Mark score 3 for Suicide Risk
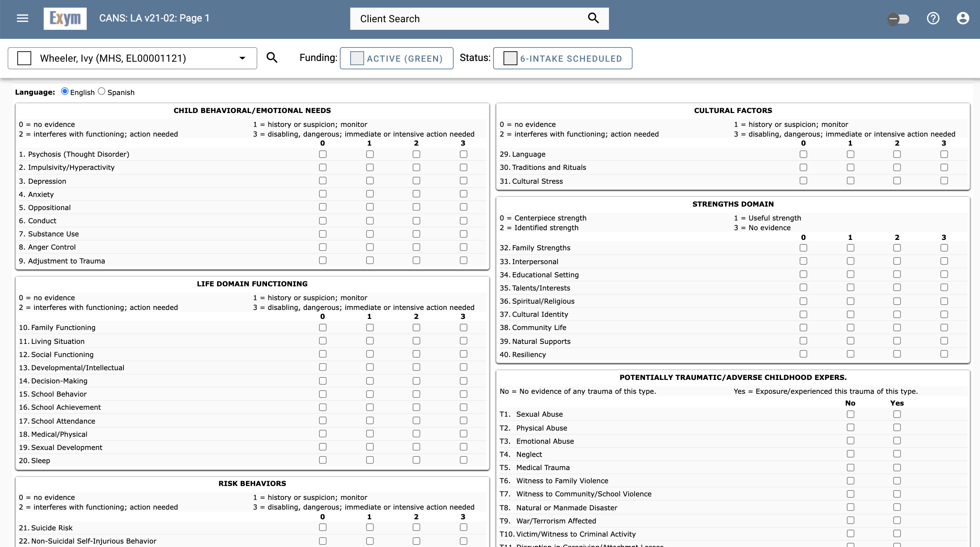This screenshot has height=547, width=980. pos(463,528)
